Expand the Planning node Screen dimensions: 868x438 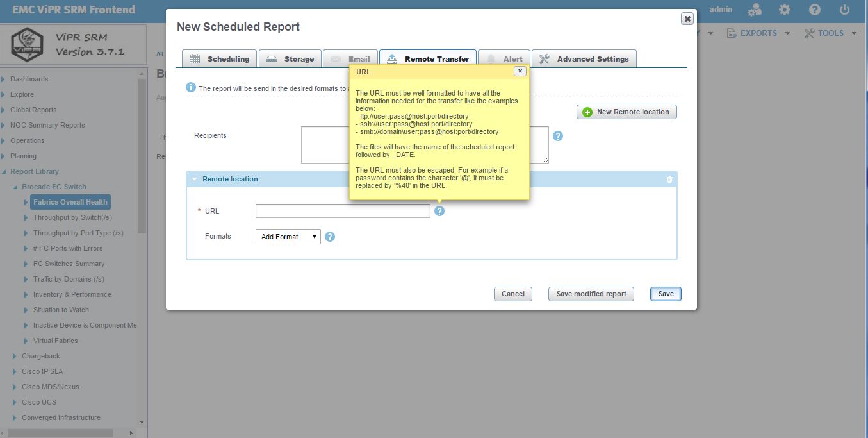[3, 156]
